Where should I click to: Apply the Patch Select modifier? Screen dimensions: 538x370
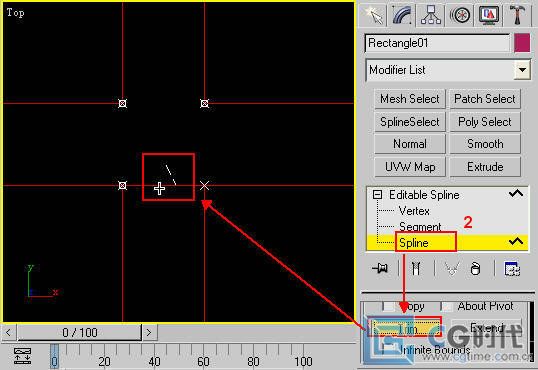(485, 99)
